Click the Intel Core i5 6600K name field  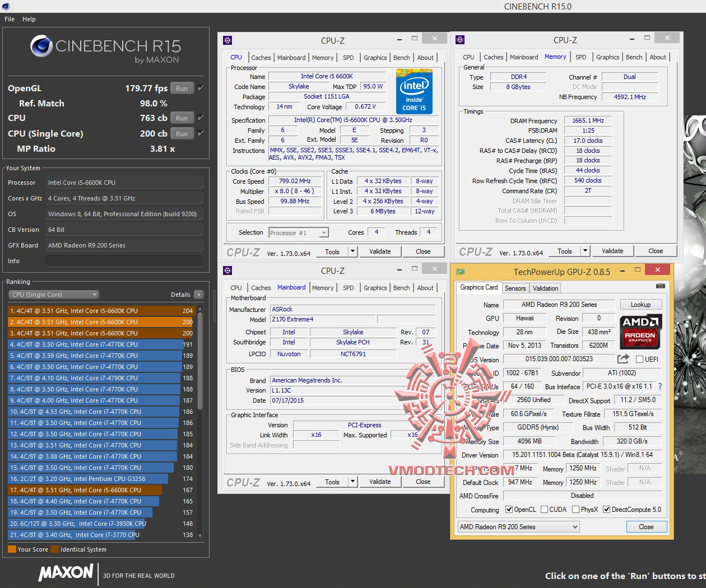327,76
